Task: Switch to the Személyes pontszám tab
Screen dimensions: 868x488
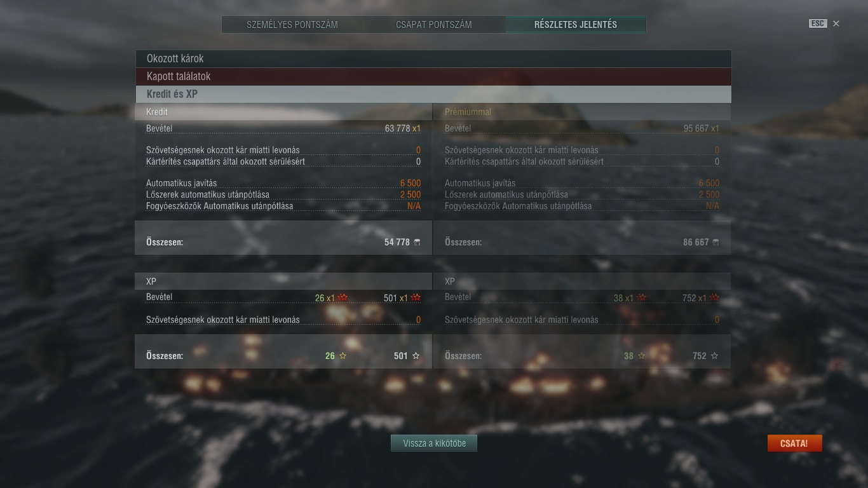Action: pyautogui.click(x=292, y=25)
